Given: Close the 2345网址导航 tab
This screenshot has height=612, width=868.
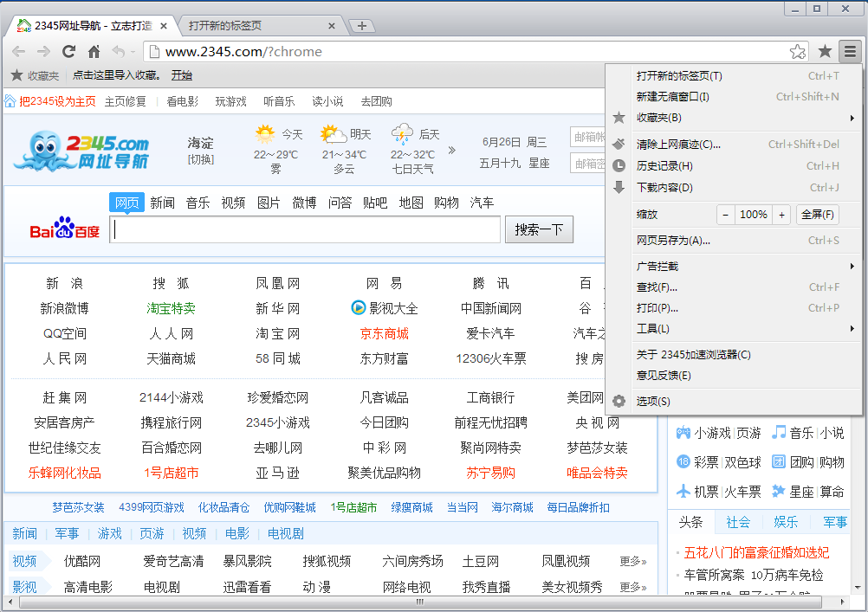Looking at the screenshot, I should click(x=164, y=26).
